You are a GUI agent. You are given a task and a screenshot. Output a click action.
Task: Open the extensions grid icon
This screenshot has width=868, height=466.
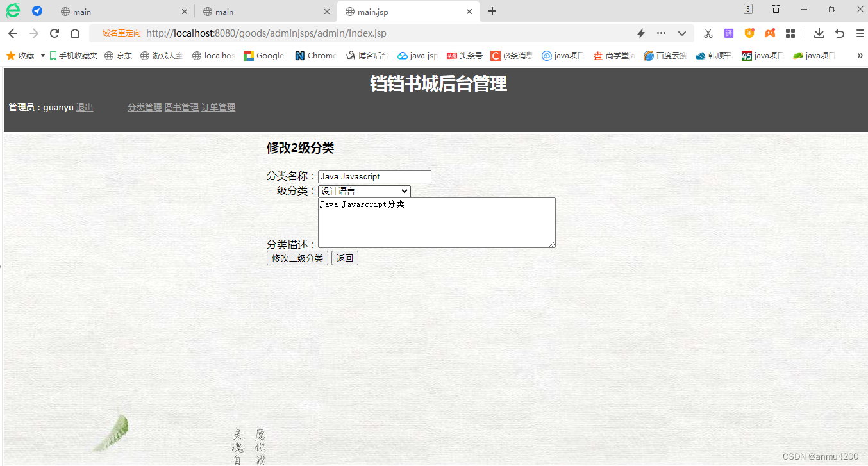point(790,33)
